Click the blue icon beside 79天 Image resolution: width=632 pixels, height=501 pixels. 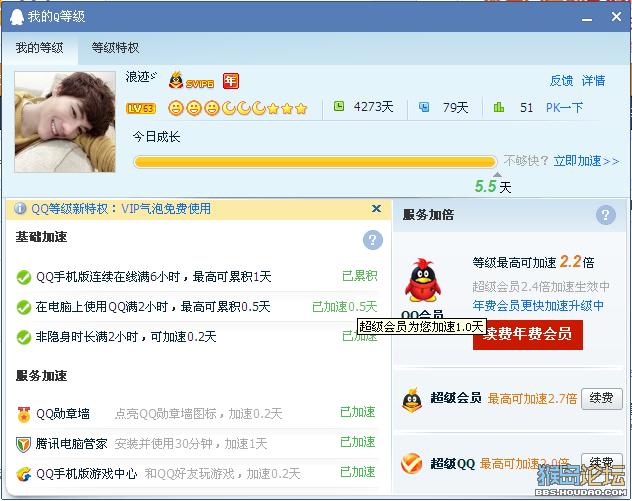[424, 107]
